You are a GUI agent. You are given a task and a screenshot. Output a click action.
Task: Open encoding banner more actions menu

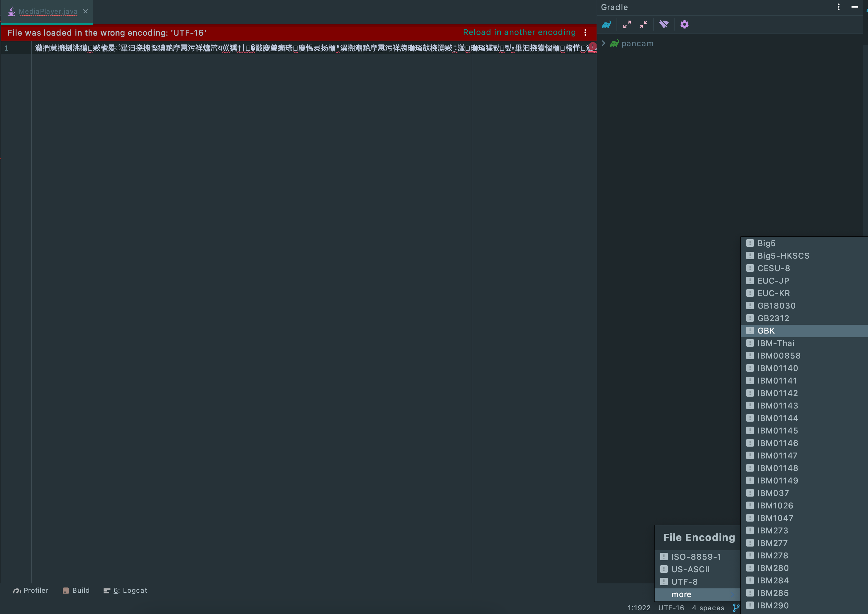click(585, 32)
